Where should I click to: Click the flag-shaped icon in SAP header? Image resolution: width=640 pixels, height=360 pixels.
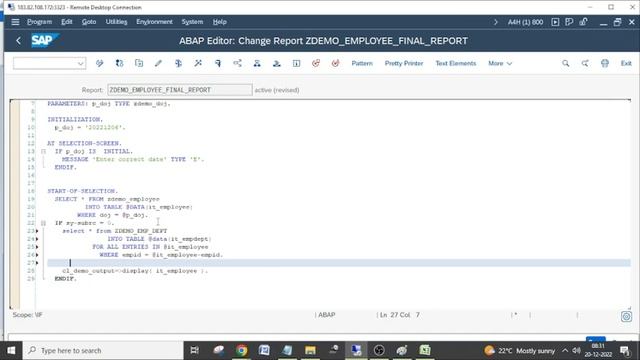tap(569, 22)
